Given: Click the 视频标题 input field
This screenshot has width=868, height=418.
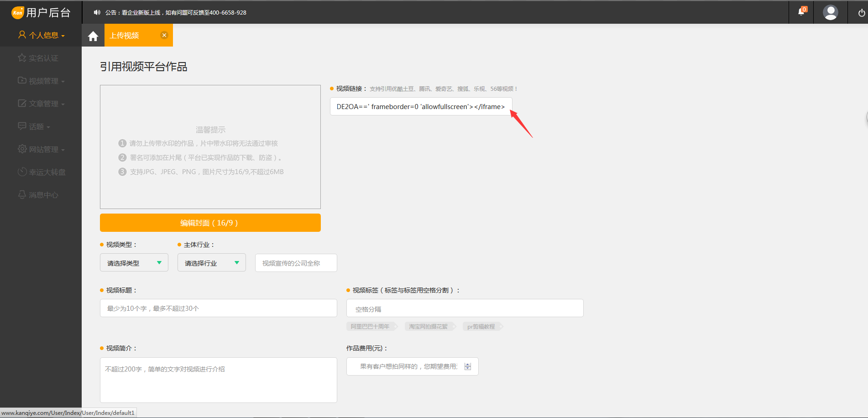Looking at the screenshot, I should coord(218,308).
